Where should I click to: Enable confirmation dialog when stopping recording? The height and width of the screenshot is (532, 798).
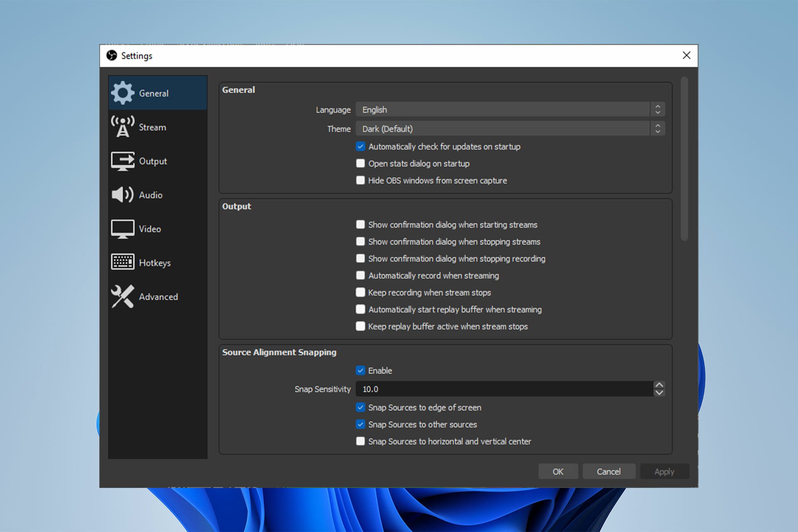click(x=360, y=259)
